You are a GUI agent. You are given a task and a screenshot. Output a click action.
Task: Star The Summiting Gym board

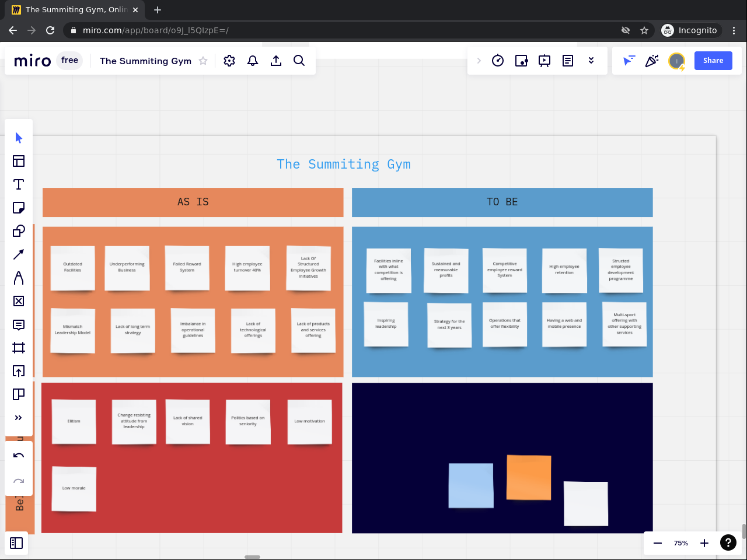pyautogui.click(x=203, y=61)
